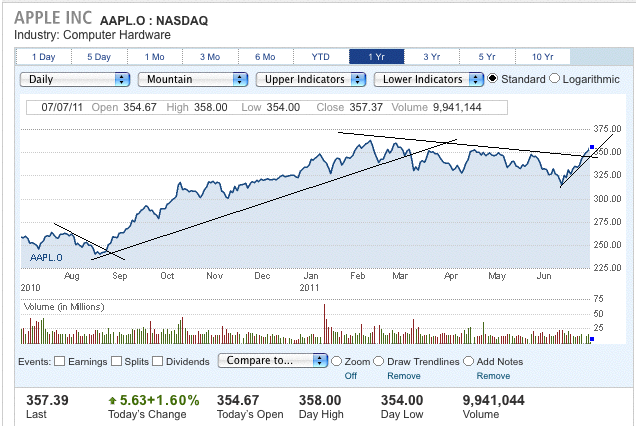Enable the Dividends events checkbox

point(158,361)
